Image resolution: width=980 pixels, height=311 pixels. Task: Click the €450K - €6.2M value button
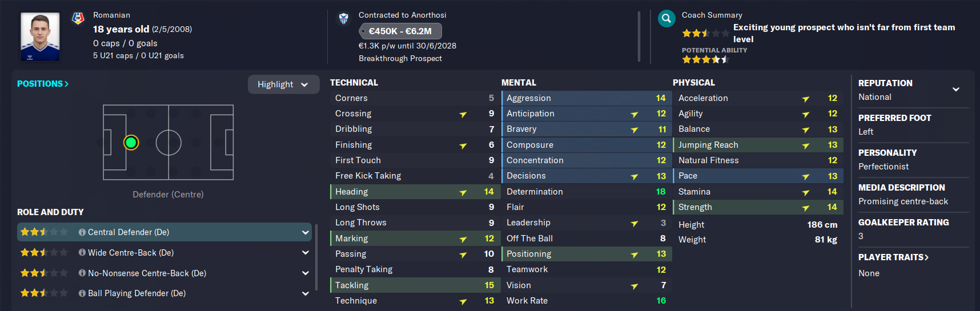pos(400,31)
